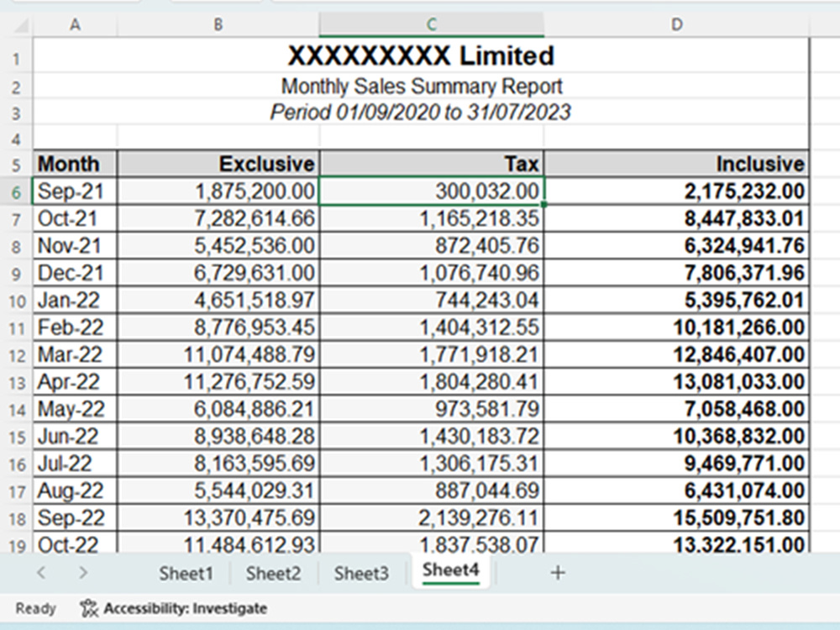Select row 6 header
Viewport: 840px width, 630px height.
point(16,192)
